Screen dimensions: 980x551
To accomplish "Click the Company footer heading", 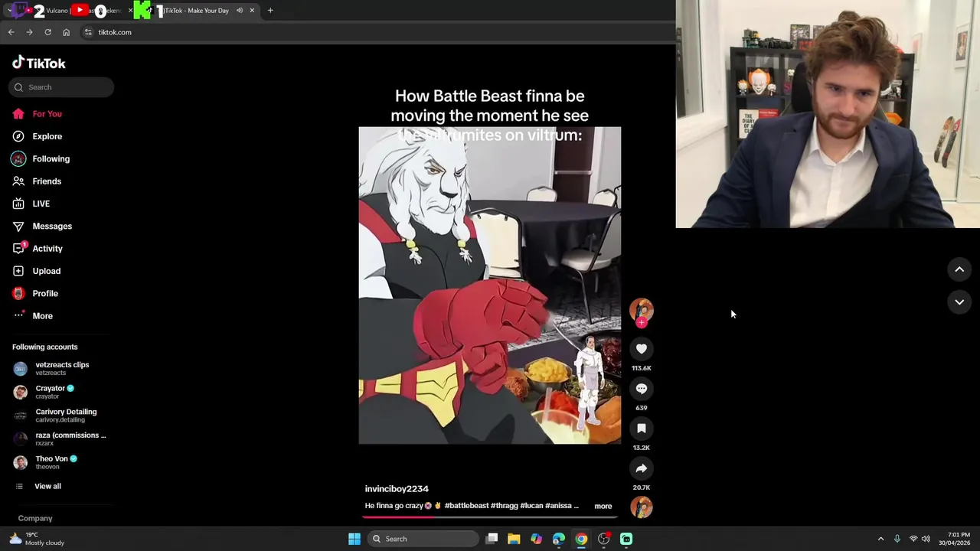I will (35, 518).
